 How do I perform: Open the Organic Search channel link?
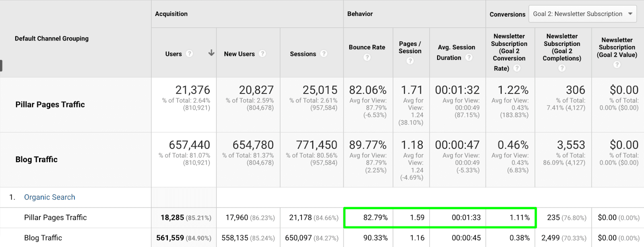click(x=50, y=197)
